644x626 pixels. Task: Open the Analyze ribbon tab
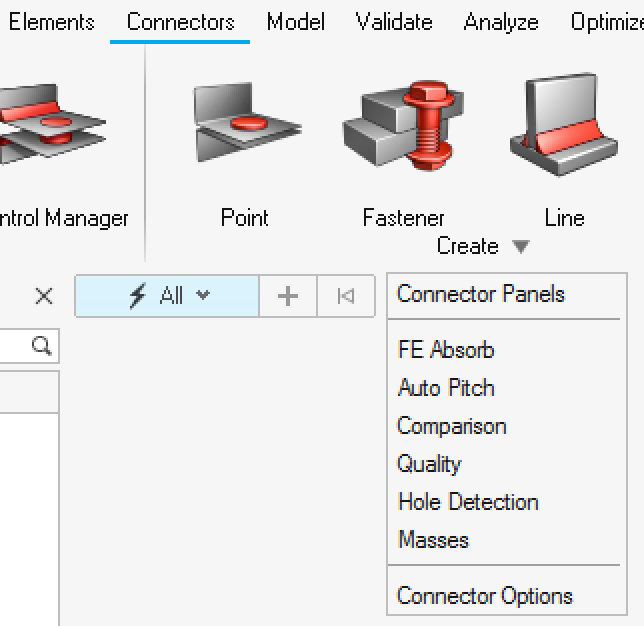501,22
